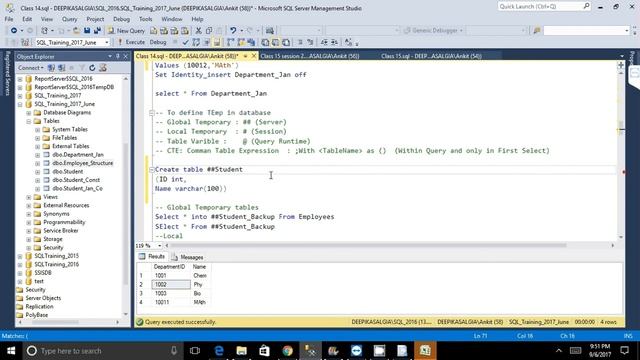Collapse the SQL_Training_2017_June database node
640x360 pixels.
pos(20,104)
